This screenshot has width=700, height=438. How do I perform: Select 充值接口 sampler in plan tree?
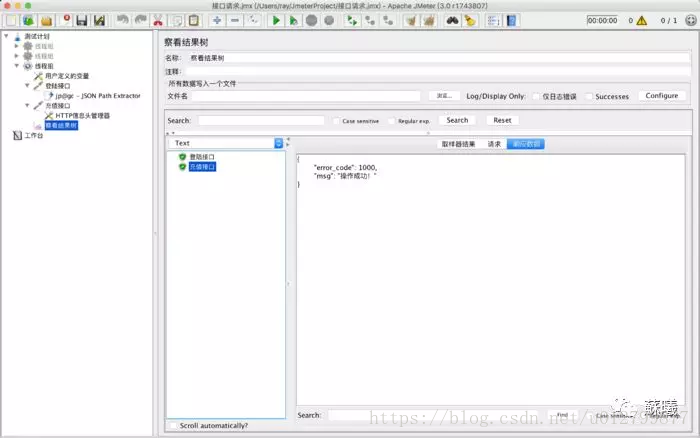click(x=58, y=106)
